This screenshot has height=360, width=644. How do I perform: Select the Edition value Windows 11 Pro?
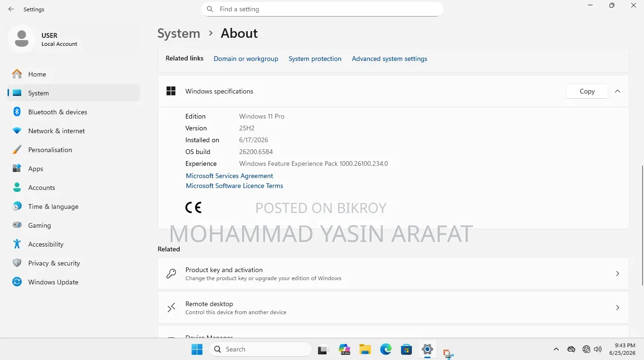(262, 116)
